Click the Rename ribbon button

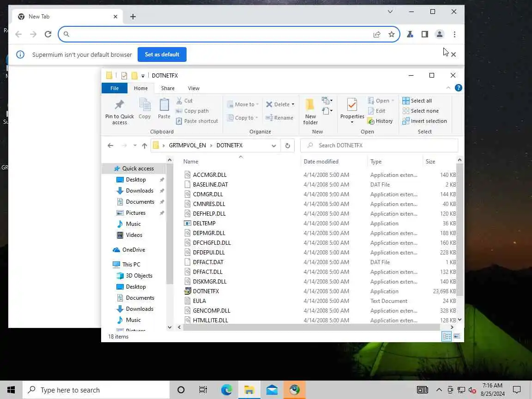[279, 118]
